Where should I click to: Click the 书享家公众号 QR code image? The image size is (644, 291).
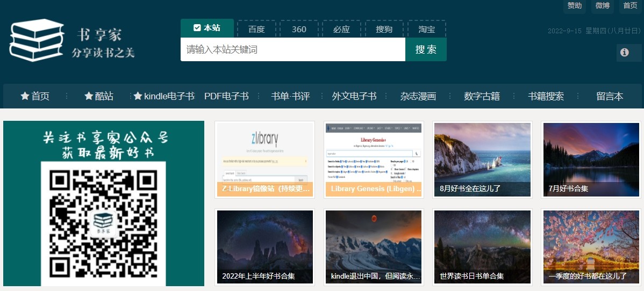point(104,224)
